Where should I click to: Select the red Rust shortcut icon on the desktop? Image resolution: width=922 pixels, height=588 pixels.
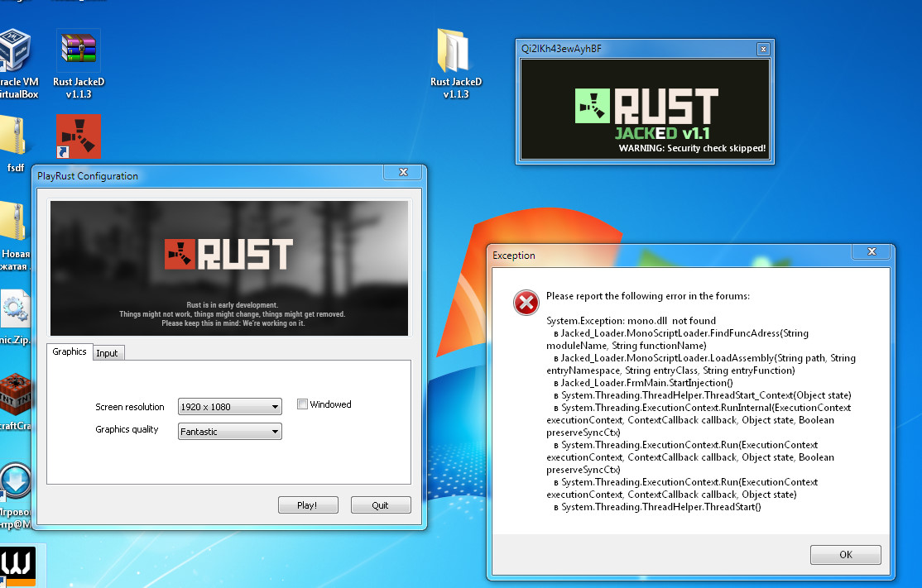coord(78,136)
